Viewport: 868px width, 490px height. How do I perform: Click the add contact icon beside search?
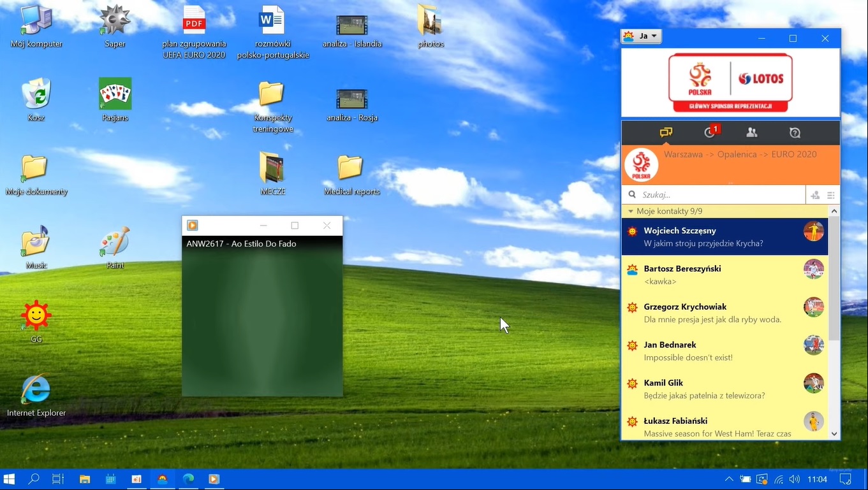click(x=815, y=195)
